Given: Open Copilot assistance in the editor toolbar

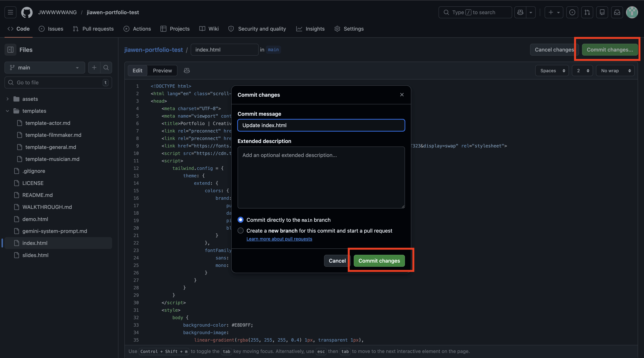Looking at the screenshot, I should click(187, 70).
